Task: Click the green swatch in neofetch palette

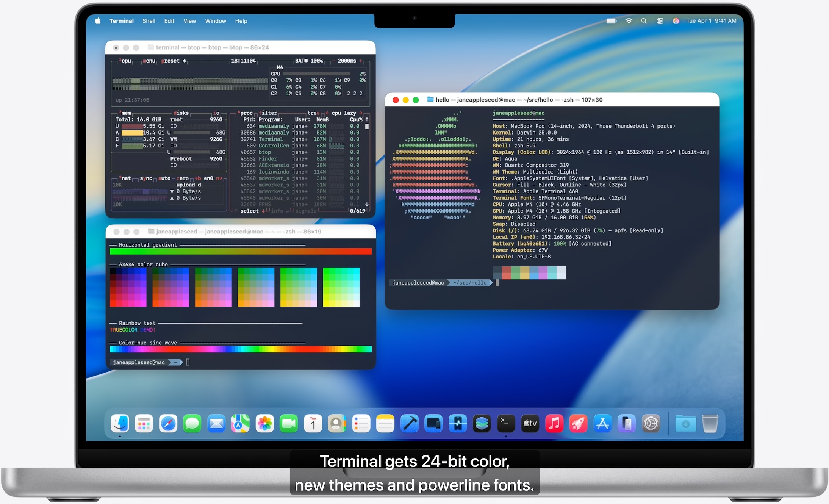Action: coord(515,273)
